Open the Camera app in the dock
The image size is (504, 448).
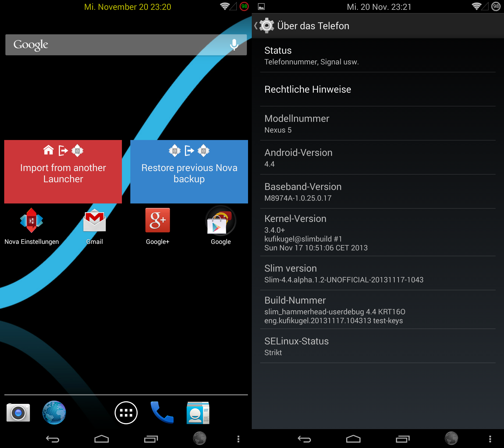pos(18,413)
